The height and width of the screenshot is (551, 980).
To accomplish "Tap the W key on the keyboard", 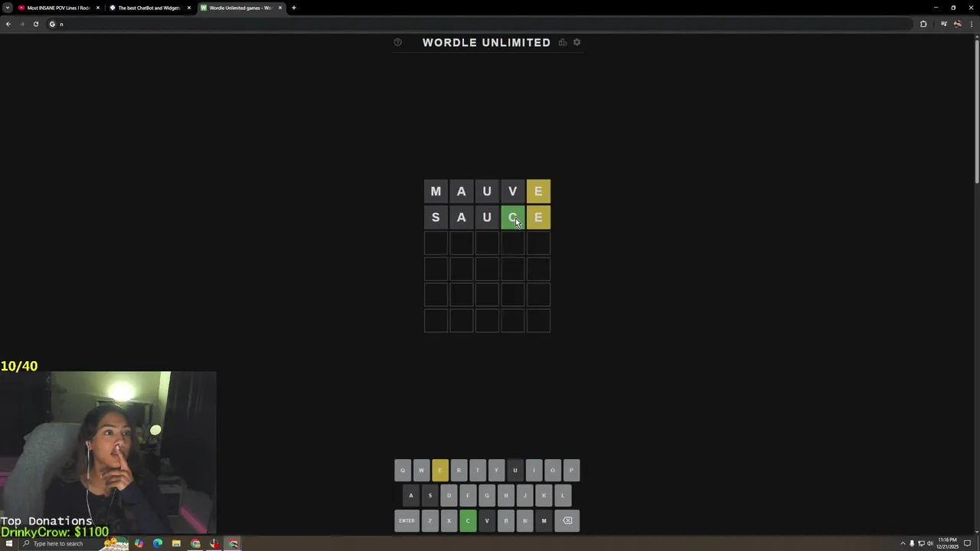I will pos(421,470).
